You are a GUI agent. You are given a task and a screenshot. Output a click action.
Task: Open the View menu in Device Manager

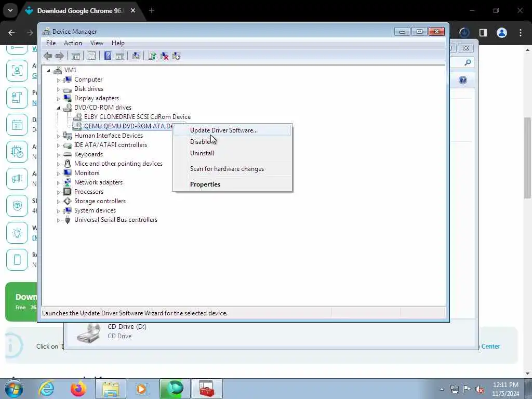pyautogui.click(x=97, y=43)
